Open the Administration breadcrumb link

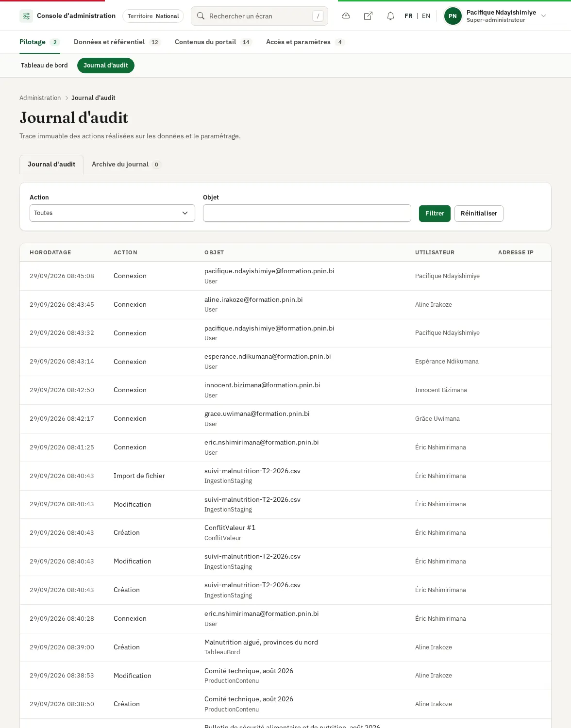40,98
